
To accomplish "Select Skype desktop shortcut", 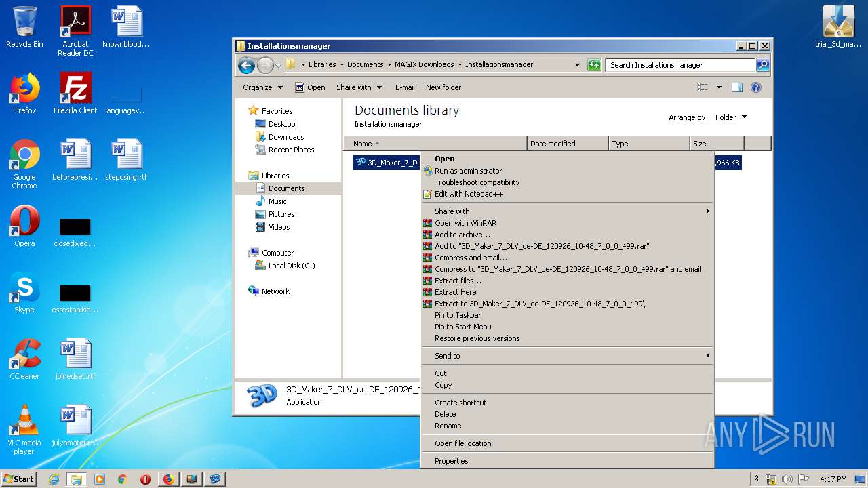I will pyautogui.click(x=24, y=293).
